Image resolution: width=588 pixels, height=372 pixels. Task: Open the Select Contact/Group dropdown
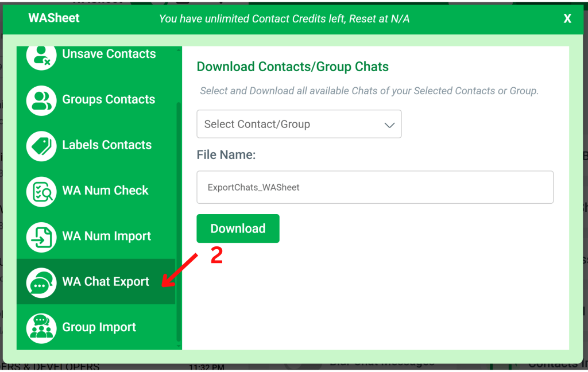[299, 124]
